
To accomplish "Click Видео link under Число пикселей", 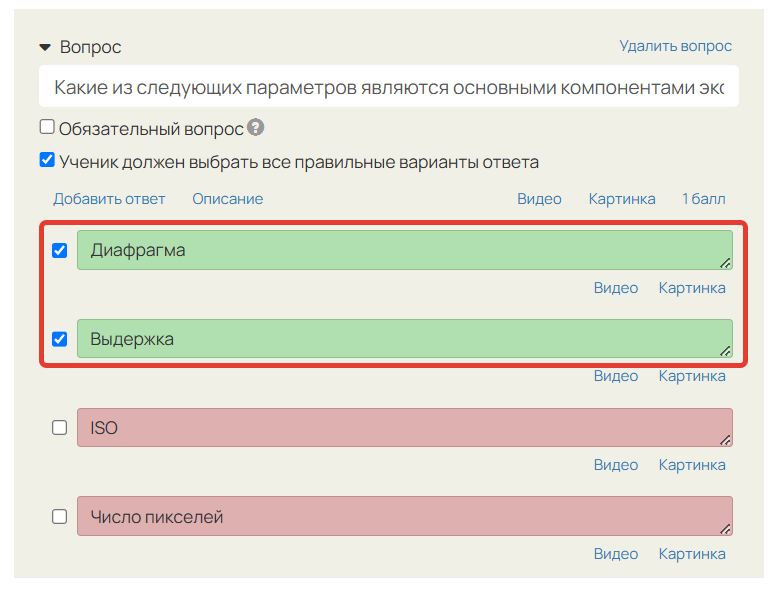I will [x=616, y=554].
